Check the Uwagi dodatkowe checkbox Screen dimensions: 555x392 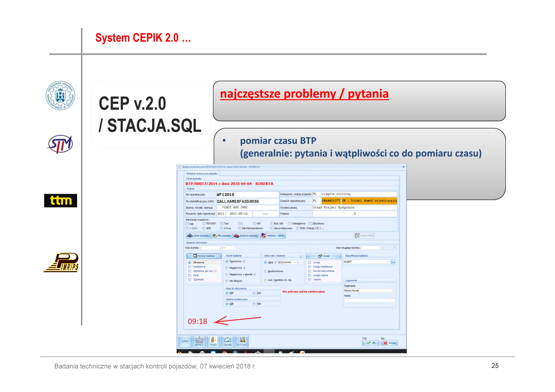309,267
